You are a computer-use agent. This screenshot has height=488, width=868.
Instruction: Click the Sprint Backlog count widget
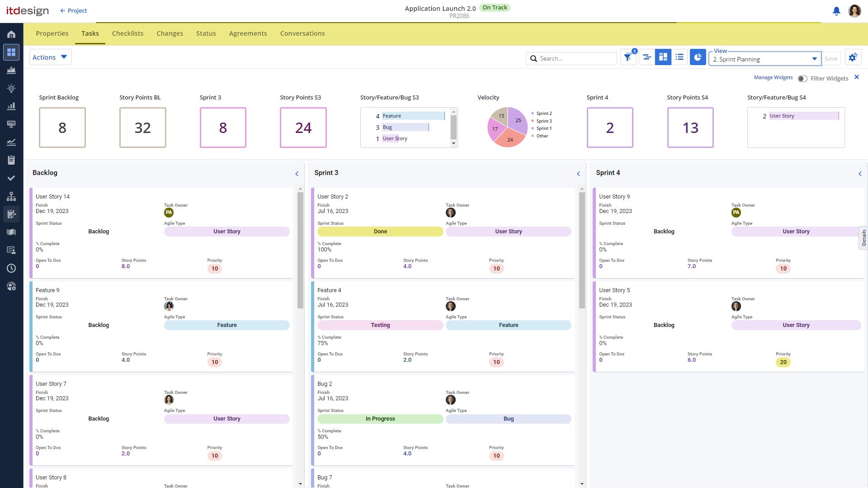point(62,128)
